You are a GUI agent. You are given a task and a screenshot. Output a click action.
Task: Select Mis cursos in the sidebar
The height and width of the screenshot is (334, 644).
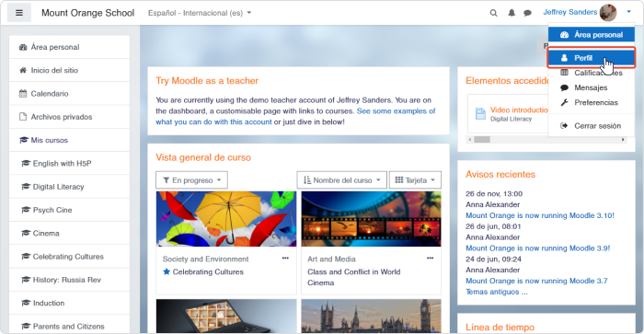[x=69, y=140]
